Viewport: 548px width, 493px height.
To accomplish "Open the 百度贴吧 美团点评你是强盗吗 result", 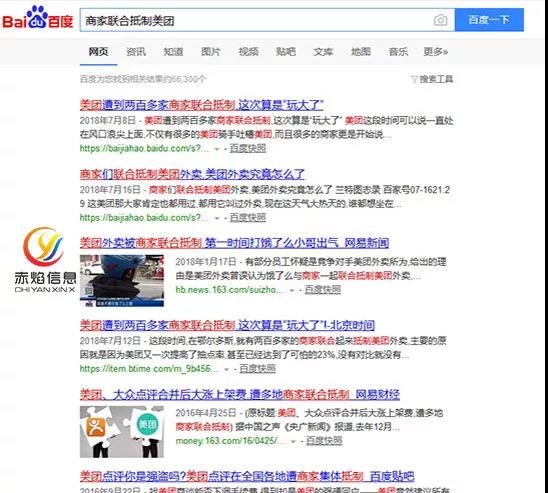I will click(247, 476).
